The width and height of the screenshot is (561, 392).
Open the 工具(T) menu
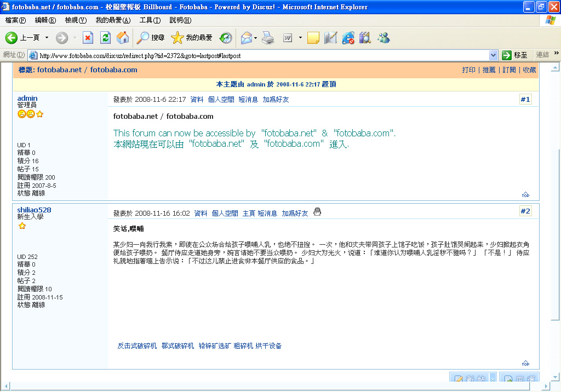coord(150,20)
